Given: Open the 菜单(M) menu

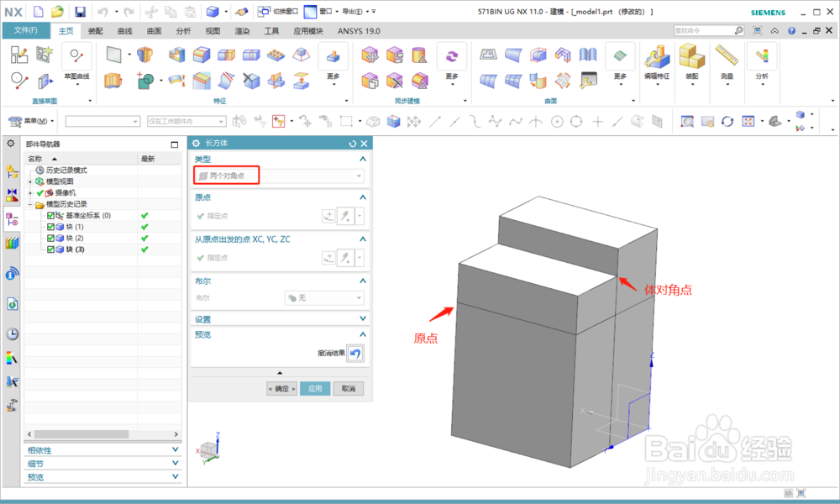Looking at the screenshot, I should pyautogui.click(x=31, y=121).
